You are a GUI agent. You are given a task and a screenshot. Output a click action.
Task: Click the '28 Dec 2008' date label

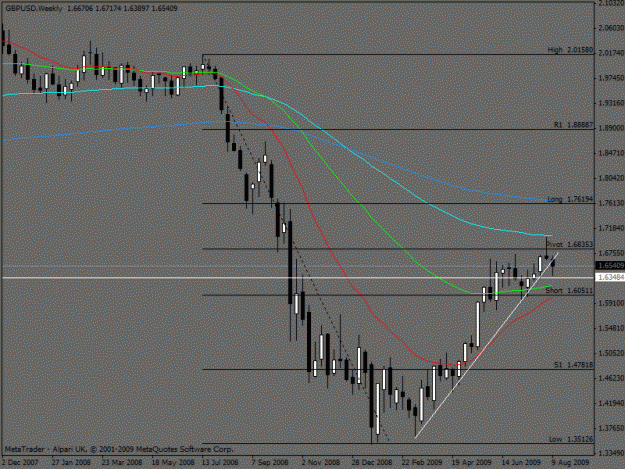click(372, 462)
